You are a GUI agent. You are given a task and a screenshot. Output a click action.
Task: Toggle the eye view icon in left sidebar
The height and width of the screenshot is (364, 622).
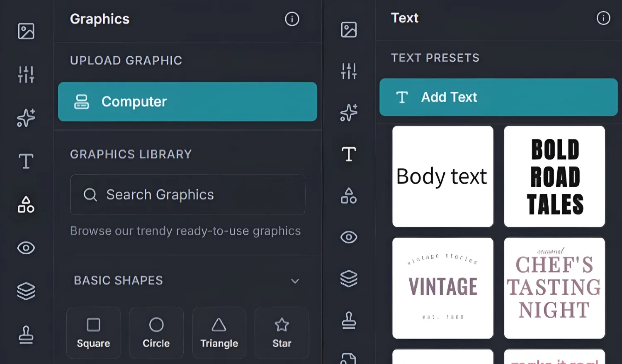pos(26,248)
